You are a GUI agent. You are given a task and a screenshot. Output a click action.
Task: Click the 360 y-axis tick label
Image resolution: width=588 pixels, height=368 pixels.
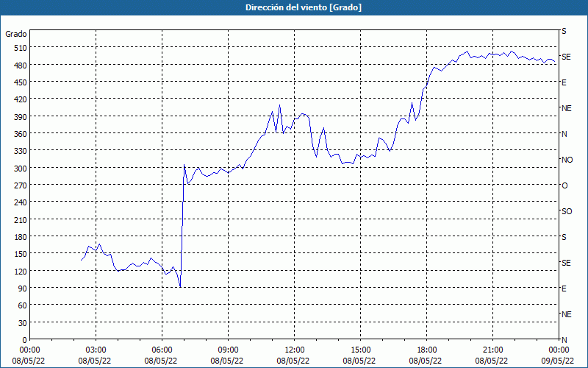coord(21,134)
